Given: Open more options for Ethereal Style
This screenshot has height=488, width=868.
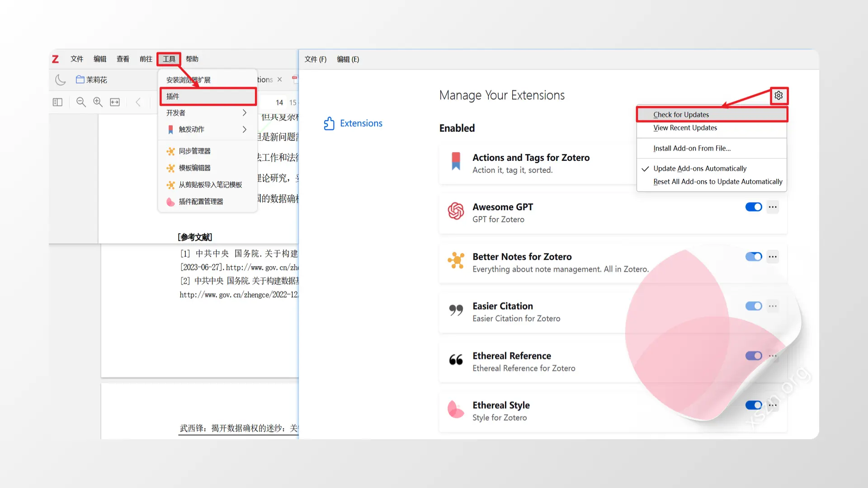Looking at the screenshot, I should 773,405.
